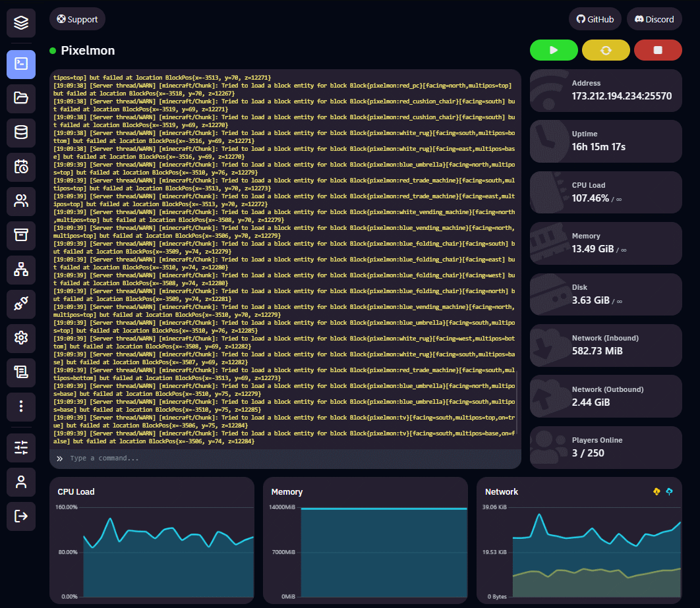
Task: Open the sliders icon in the sidebar
Action: pyautogui.click(x=21, y=447)
